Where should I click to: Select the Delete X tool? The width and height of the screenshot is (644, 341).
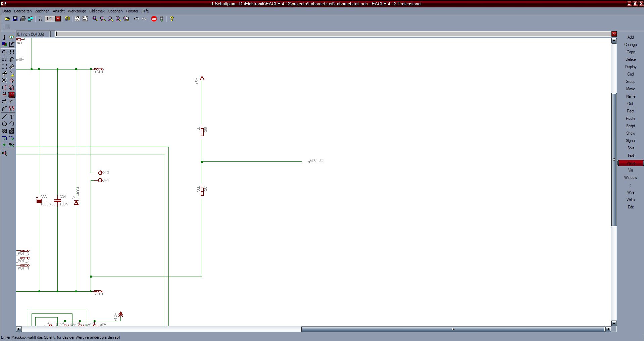tap(4, 81)
